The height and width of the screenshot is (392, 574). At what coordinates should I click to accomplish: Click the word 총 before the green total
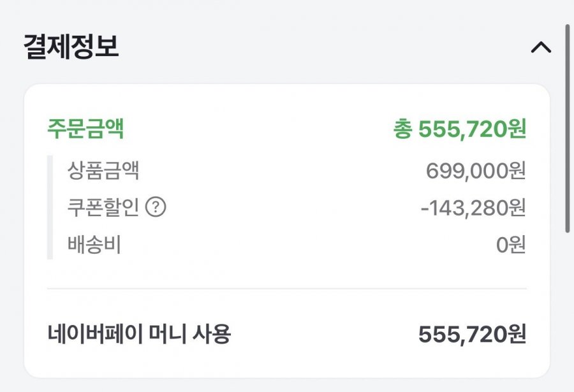click(x=402, y=129)
